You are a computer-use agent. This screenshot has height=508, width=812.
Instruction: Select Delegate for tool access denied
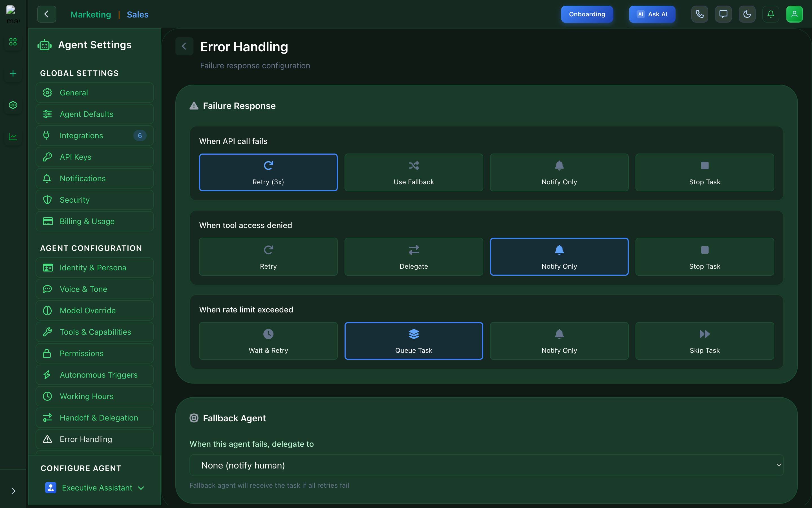414,257
